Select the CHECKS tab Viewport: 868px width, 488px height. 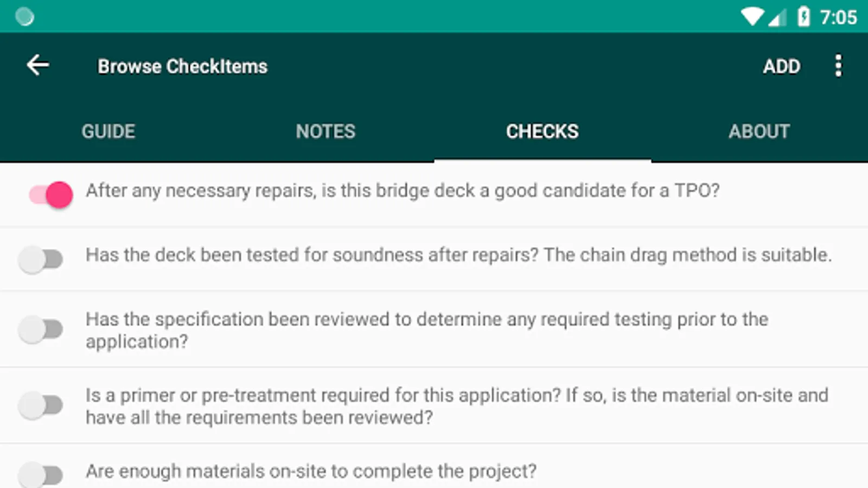542,131
